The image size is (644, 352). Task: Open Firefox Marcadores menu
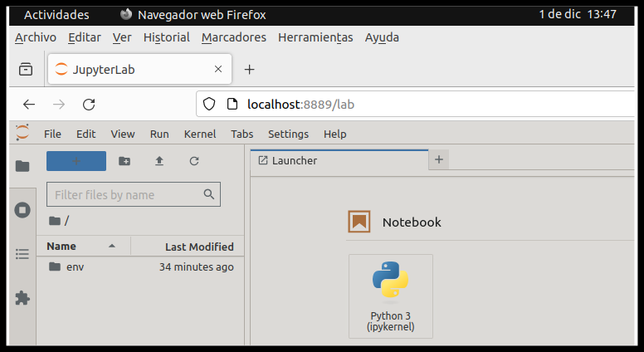[x=234, y=37]
